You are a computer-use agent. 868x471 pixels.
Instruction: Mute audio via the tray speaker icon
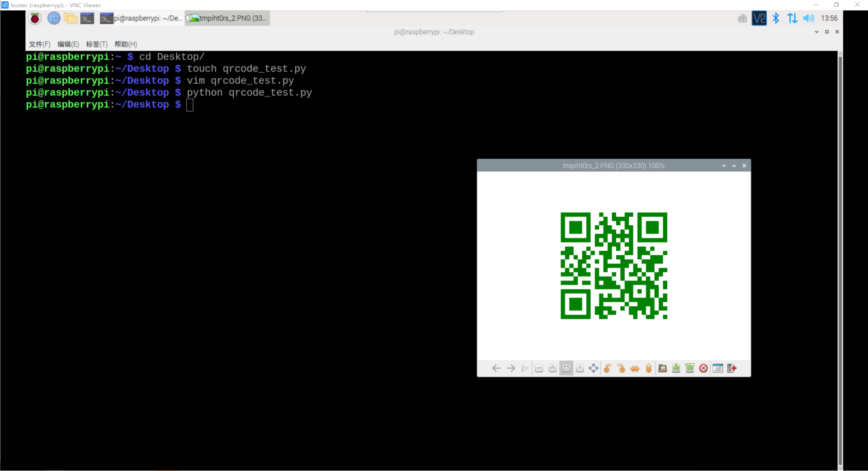coord(809,18)
